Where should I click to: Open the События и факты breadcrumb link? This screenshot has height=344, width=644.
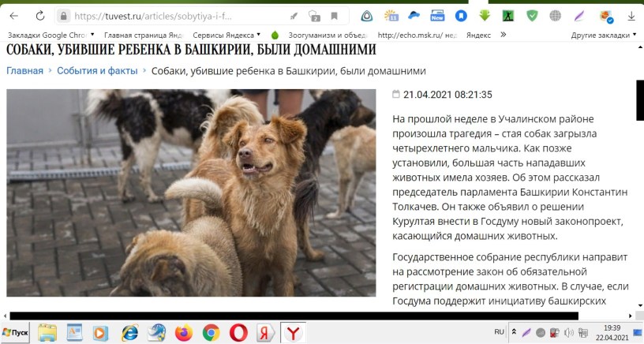(97, 70)
